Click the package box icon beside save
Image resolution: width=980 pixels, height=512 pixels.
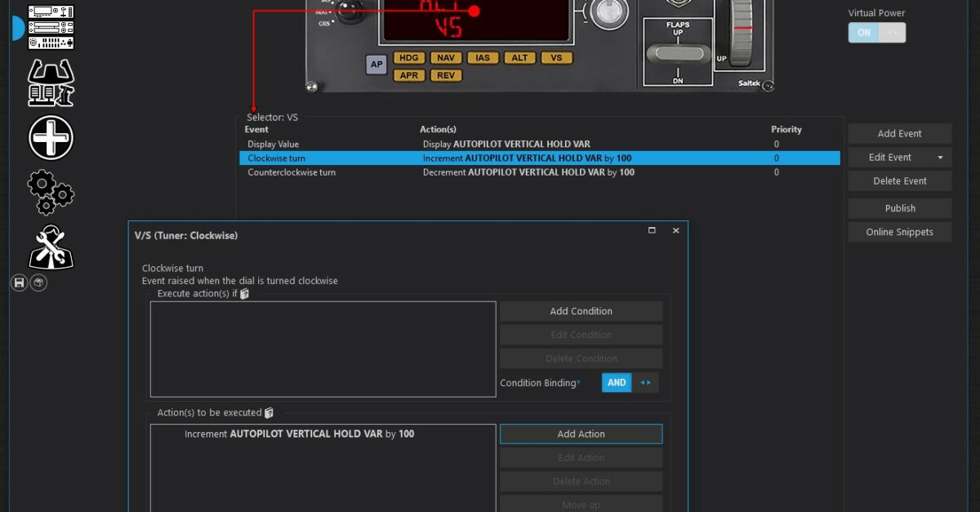38,283
